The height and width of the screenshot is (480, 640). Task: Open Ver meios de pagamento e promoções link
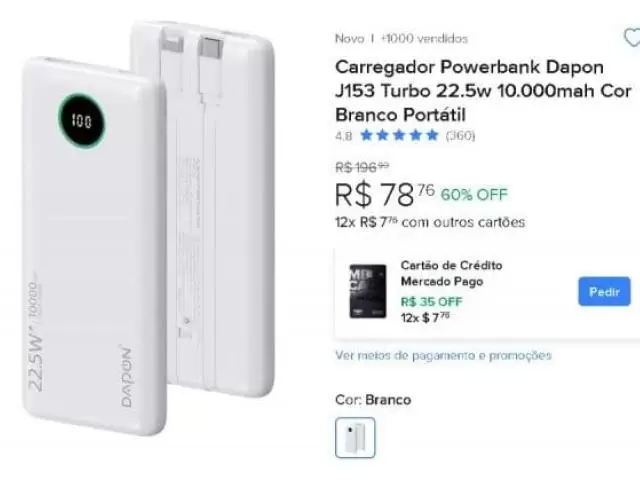(x=443, y=356)
